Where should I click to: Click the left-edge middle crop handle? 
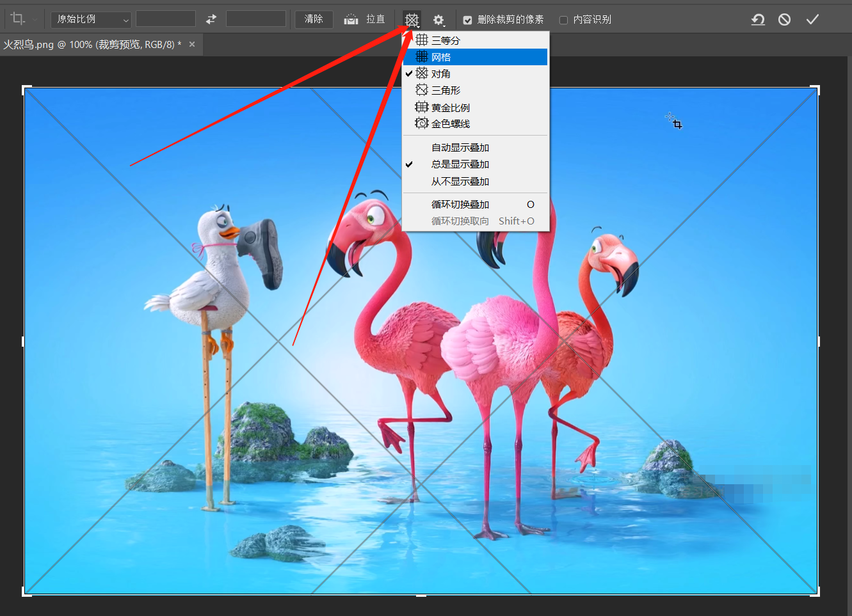pyautogui.click(x=24, y=342)
